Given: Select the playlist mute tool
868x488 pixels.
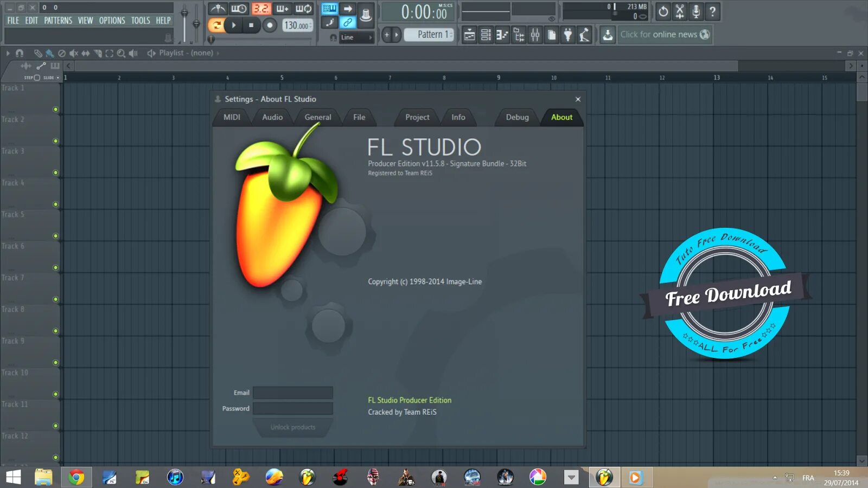Looking at the screenshot, I should tap(74, 53).
